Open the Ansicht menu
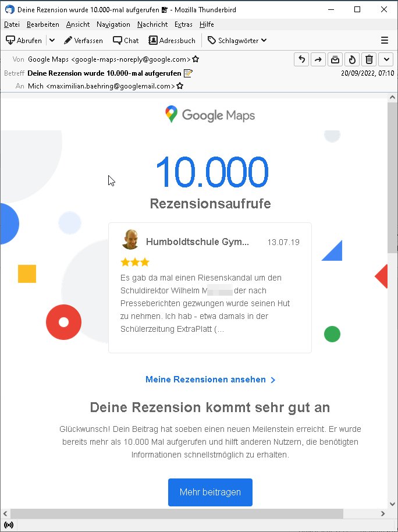 click(x=78, y=24)
